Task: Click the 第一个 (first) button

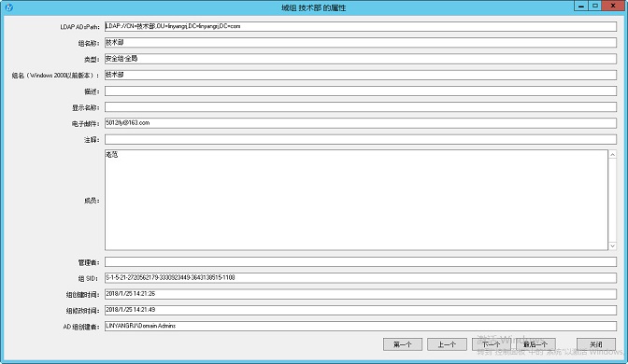Action: pyautogui.click(x=403, y=344)
